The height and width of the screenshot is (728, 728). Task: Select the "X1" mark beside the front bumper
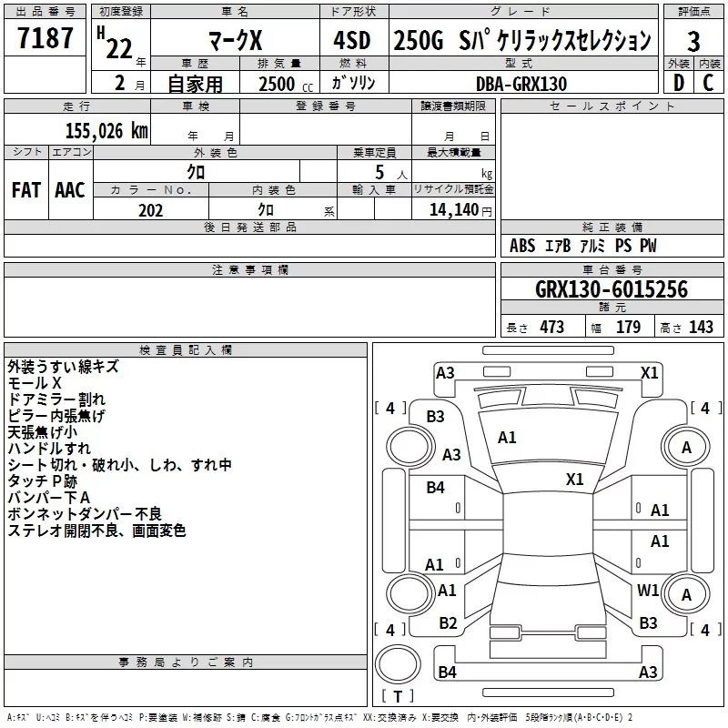coord(650,373)
